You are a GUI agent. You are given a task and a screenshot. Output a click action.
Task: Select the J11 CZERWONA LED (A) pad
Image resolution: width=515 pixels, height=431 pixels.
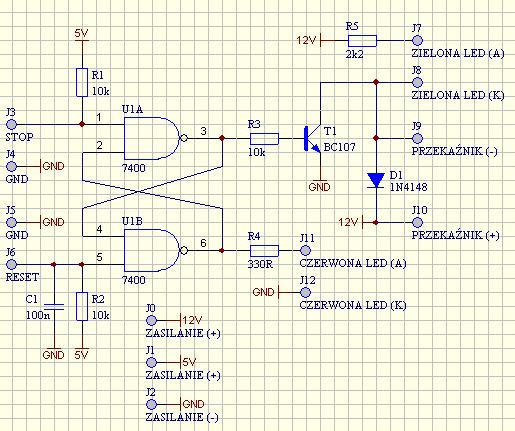tap(305, 250)
